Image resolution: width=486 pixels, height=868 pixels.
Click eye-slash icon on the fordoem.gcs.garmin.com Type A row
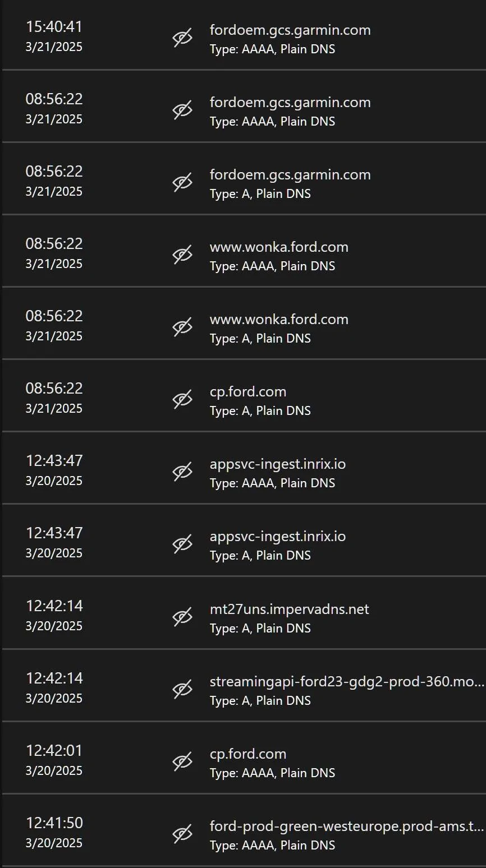coord(182,183)
